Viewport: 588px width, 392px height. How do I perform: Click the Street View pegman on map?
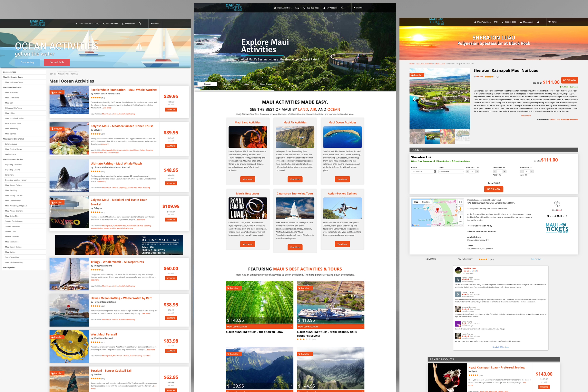460,209
